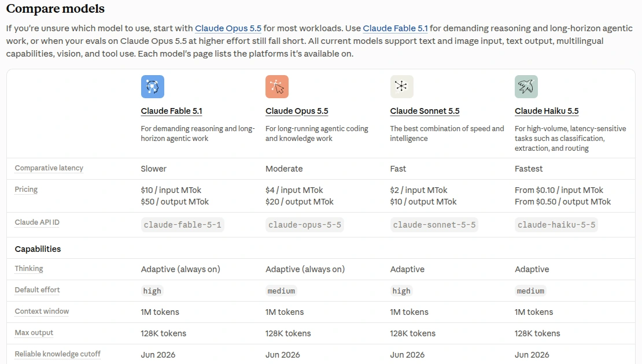Click the Moderate latency value
Screen dimensions: 642x364
coord(284,169)
